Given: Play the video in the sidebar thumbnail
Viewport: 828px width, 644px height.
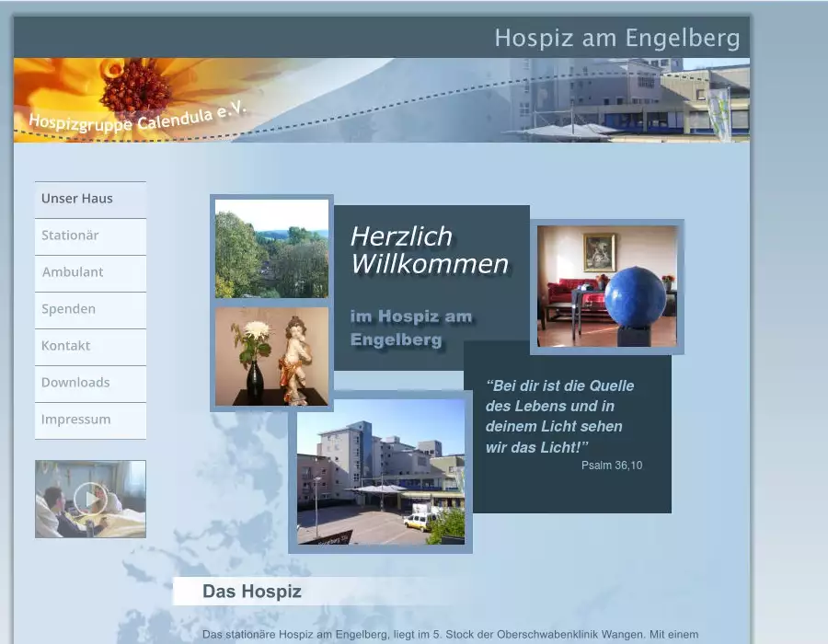Looking at the screenshot, I should tap(90, 499).
